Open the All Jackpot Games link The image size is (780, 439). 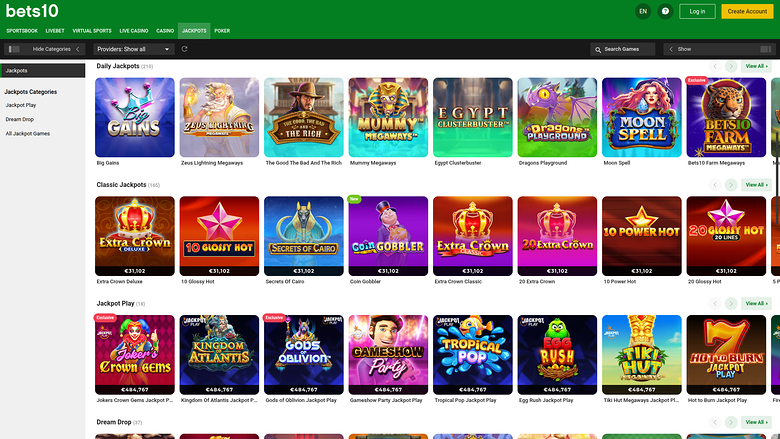point(28,134)
